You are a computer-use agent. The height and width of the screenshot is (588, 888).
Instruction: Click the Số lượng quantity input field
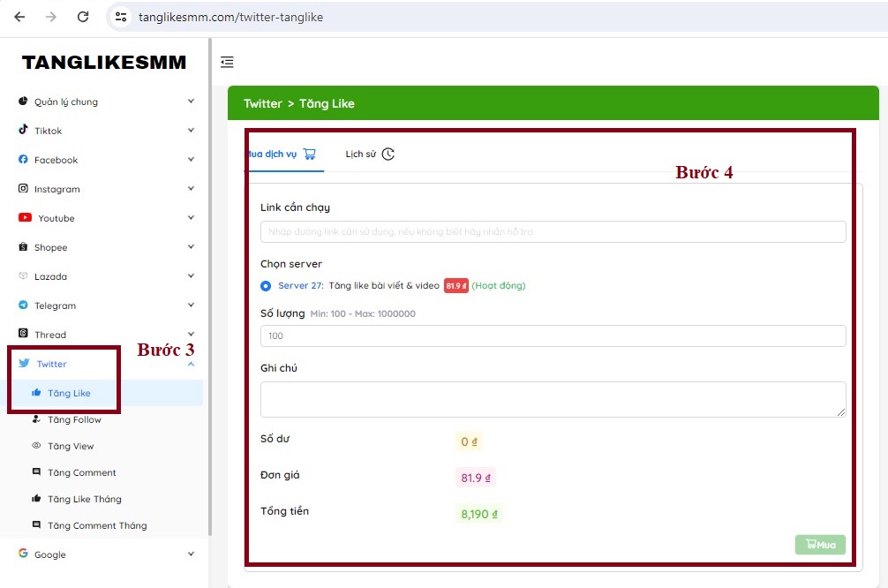pyautogui.click(x=553, y=335)
